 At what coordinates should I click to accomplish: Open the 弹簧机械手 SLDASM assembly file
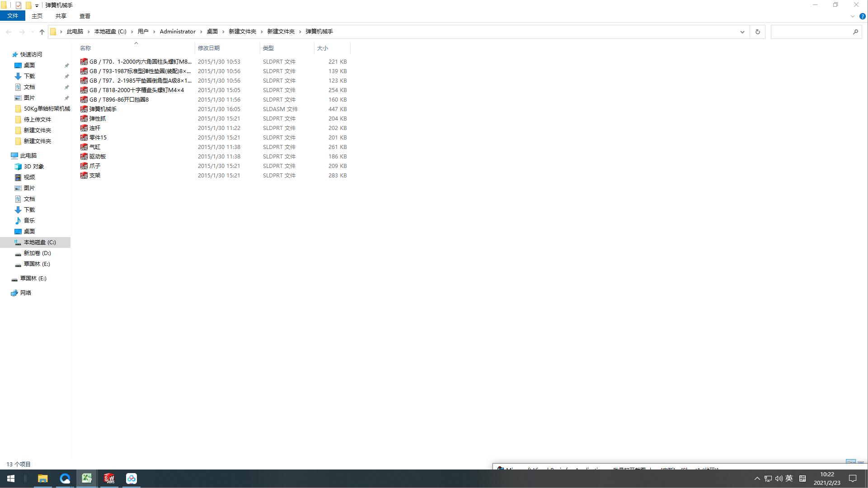103,109
